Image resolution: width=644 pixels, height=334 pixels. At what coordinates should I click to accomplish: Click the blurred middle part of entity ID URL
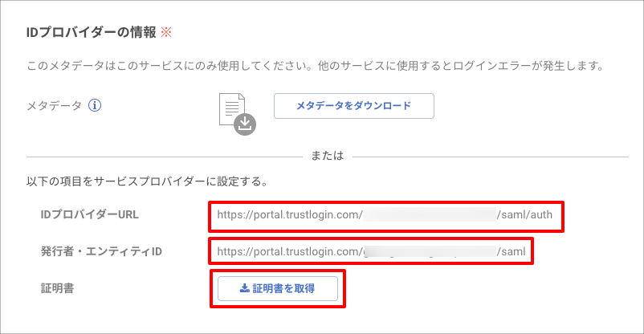click(x=430, y=251)
